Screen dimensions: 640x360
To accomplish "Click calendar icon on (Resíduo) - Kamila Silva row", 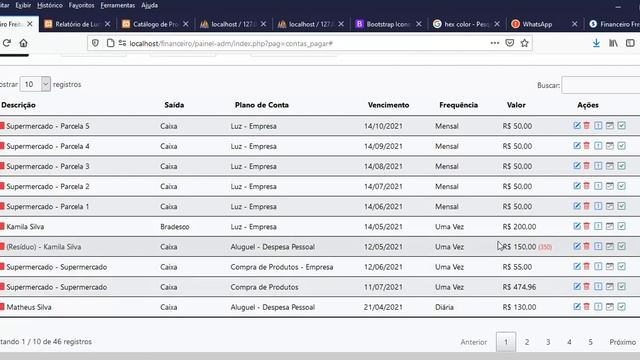I will point(610,246).
